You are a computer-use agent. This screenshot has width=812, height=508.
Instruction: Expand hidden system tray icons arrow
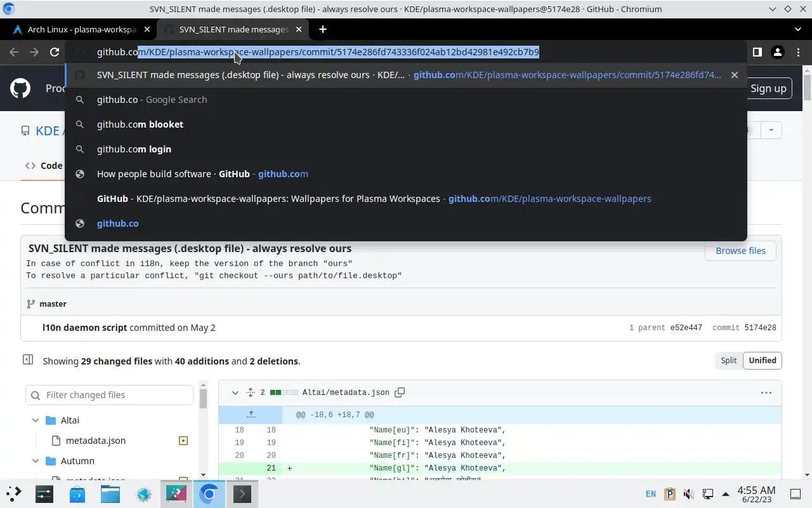coord(726,494)
